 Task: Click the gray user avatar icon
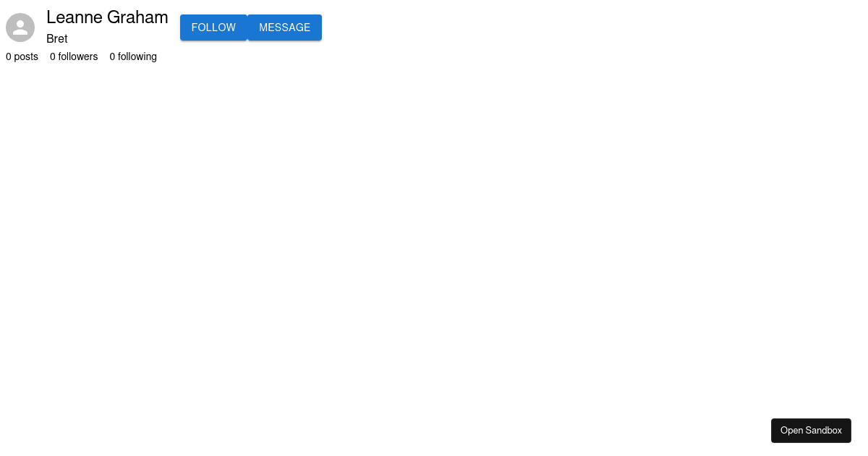[20, 28]
